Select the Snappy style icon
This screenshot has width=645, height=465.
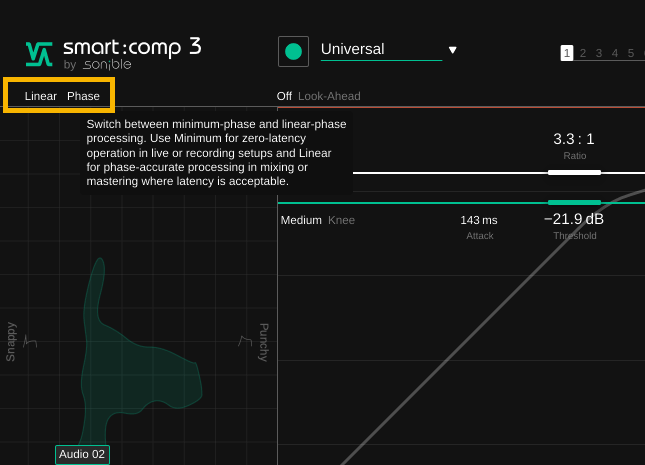click(30, 342)
